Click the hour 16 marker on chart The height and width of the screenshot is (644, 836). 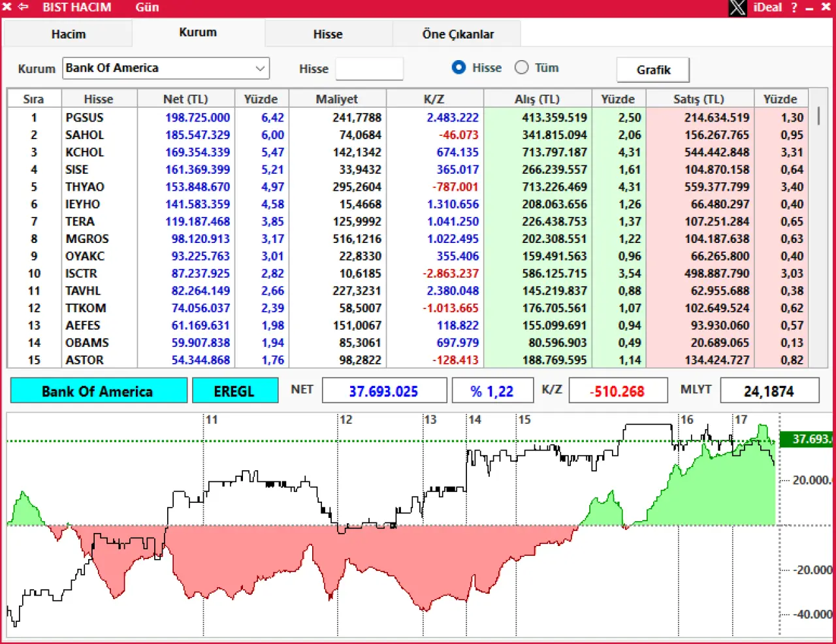pos(687,420)
